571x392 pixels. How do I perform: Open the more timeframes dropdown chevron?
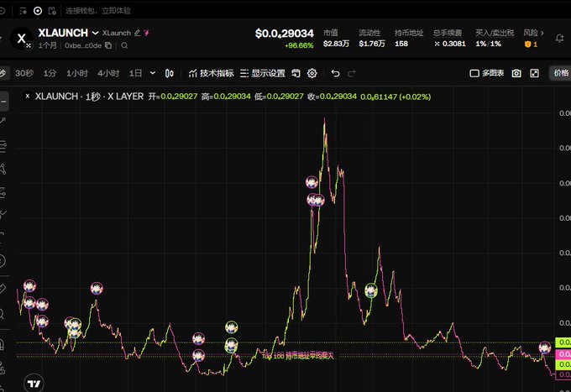pyautogui.click(x=153, y=73)
